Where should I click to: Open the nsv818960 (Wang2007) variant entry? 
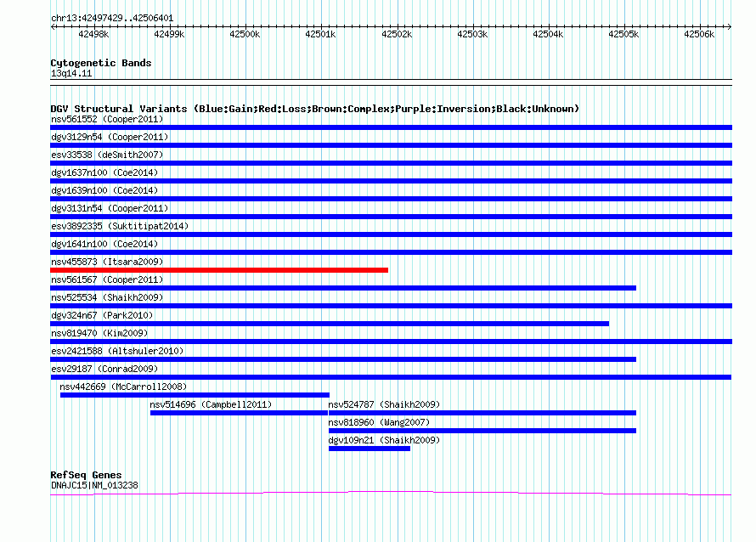click(x=379, y=422)
